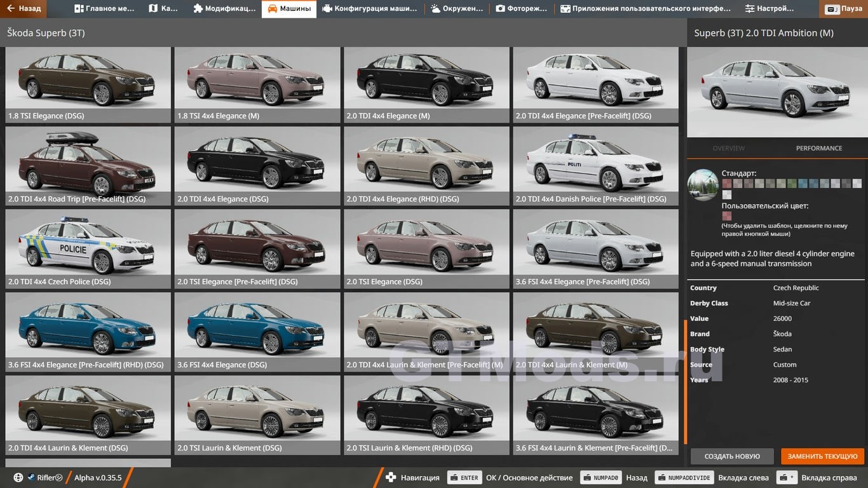Click the Škoda Superb (3T) heading

pyautogui.click(x=46, y=32)
